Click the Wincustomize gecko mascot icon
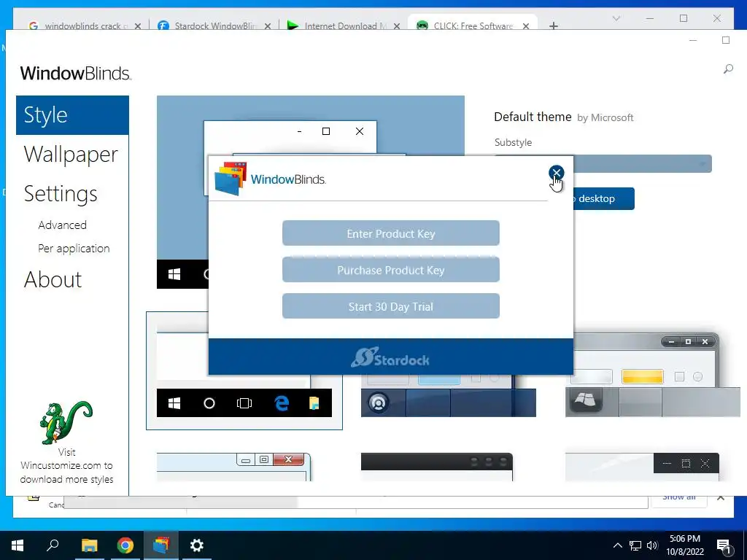This screenshot has width=747, height=560. [66, 423]
